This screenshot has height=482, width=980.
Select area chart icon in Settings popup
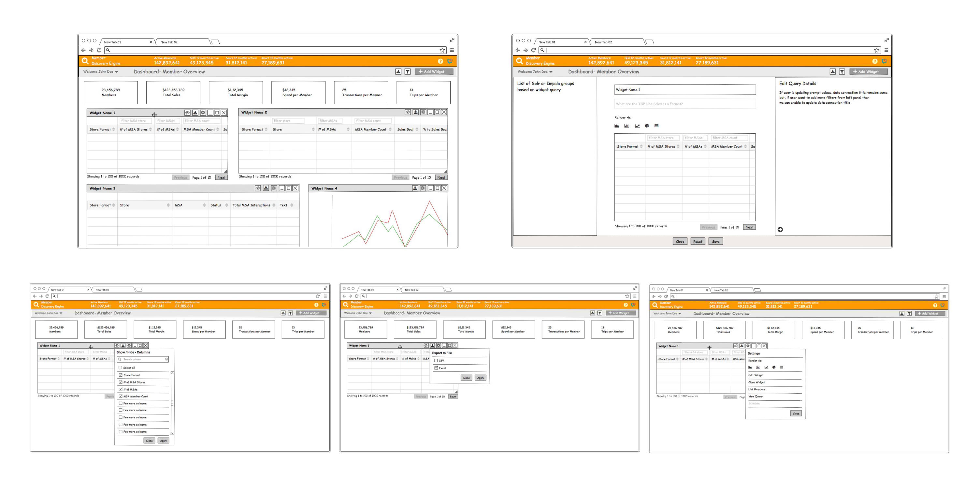[x=750, y=368]
